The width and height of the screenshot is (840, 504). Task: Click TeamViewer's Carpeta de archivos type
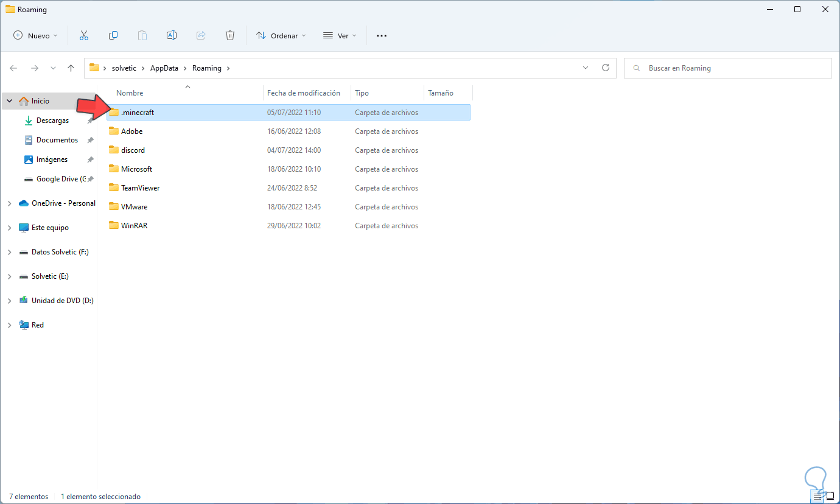click(x=387, y=188)
